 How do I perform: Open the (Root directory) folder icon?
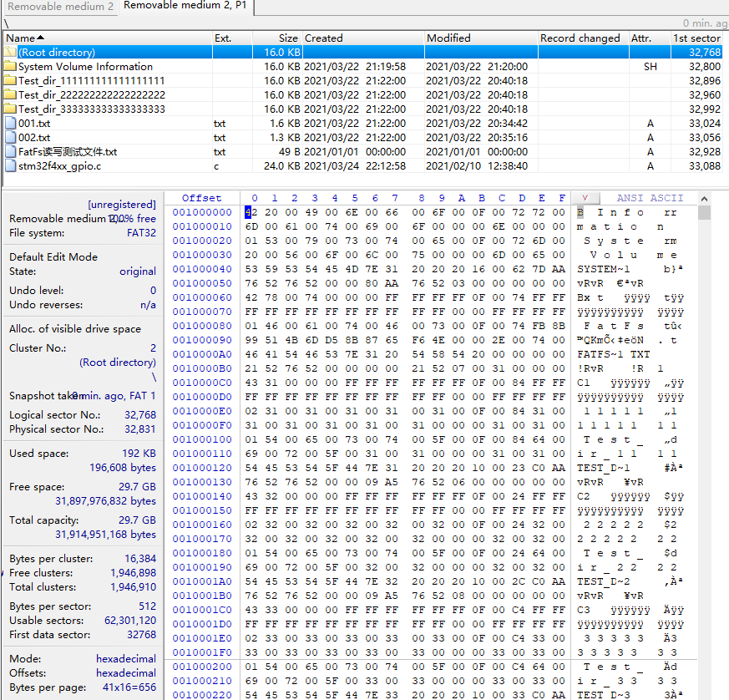tap(12, 52)
